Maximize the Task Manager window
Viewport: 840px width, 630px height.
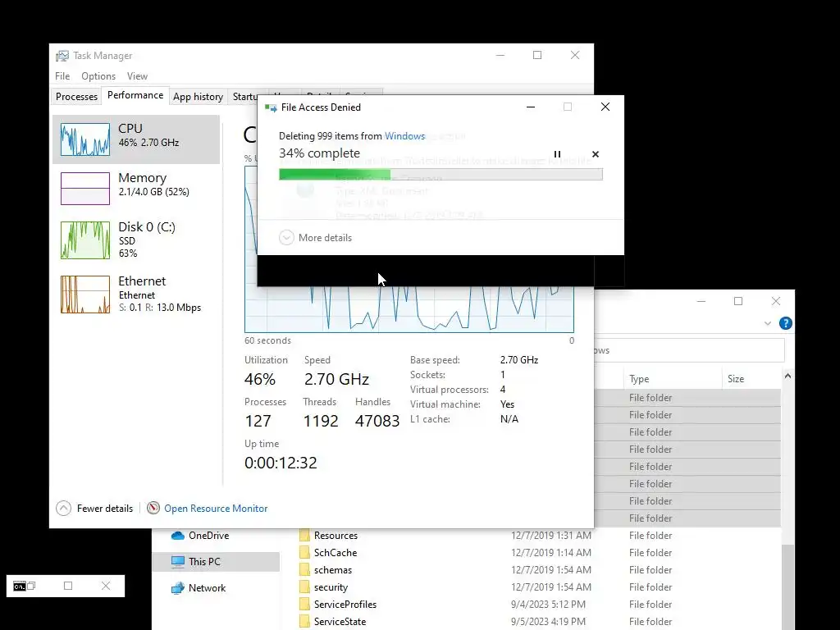tap(537, 55)
